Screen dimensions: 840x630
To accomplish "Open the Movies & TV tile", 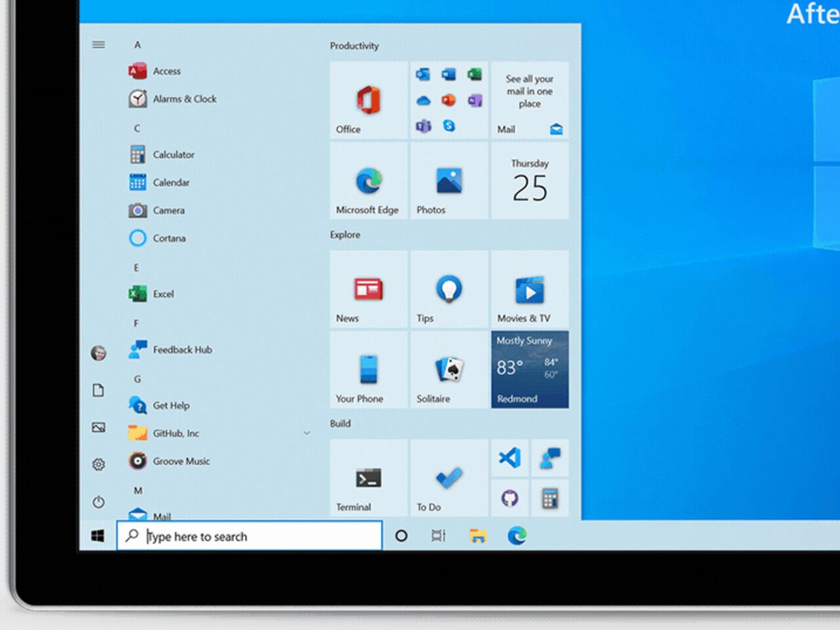I will coord(530,289).
